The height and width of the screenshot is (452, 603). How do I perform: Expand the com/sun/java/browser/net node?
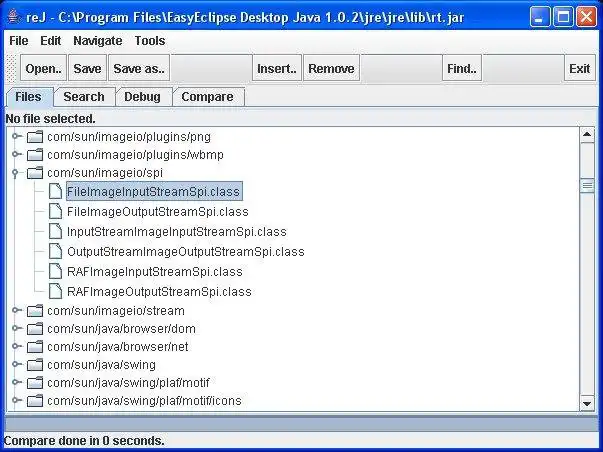[x=16, y=346]
